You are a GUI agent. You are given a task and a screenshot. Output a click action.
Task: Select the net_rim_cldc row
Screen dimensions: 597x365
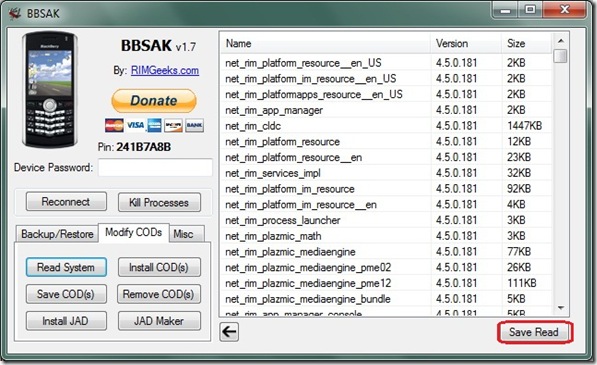tap(386, 126)
